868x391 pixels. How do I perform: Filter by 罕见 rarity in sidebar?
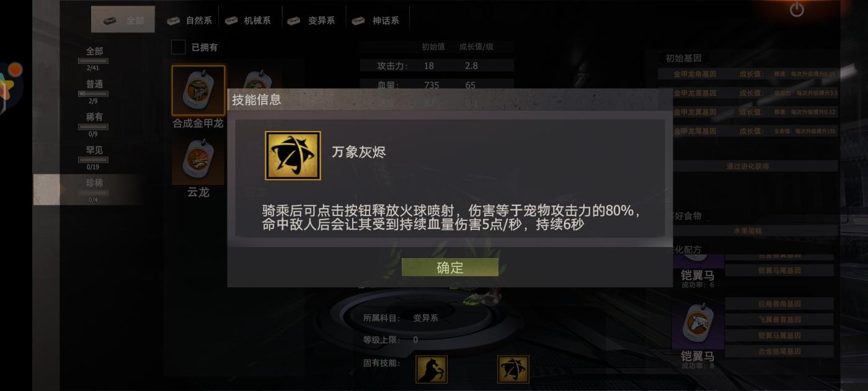tap(94, 156)
